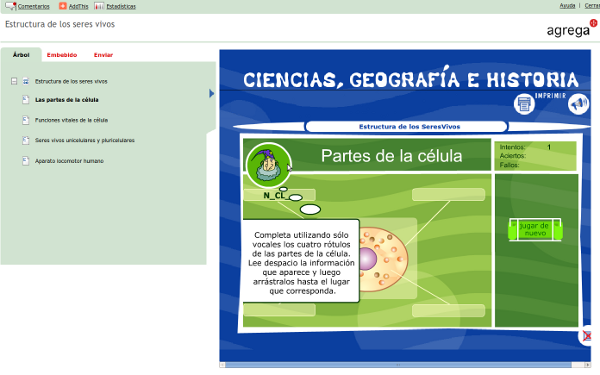Click page icon beside Aparato locomotor humano
The image size is (600, 375).
point(26,161)
